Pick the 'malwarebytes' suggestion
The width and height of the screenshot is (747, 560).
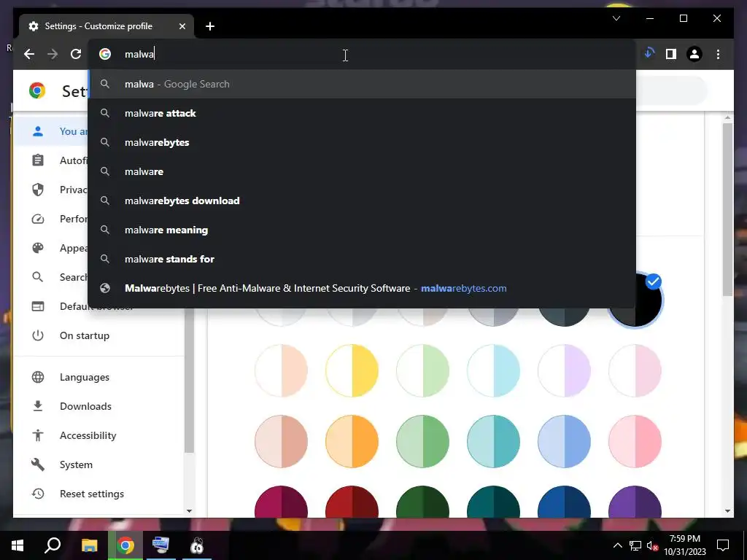coord(362,142)
